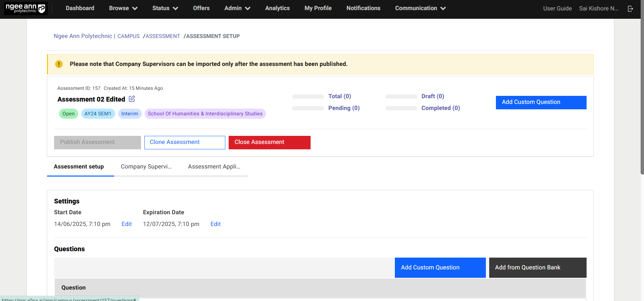Click the Total progress bar
Viewport: 644px width, 301px height.
(x=308, y=97)
